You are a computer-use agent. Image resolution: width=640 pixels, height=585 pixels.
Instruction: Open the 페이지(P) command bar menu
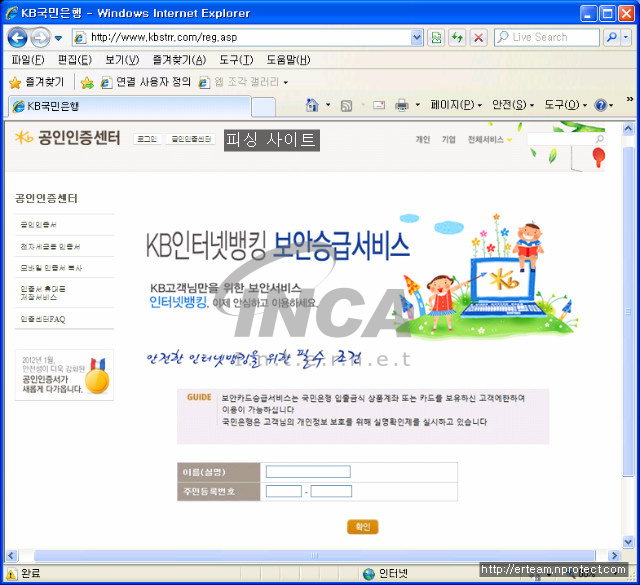point(456,105)
